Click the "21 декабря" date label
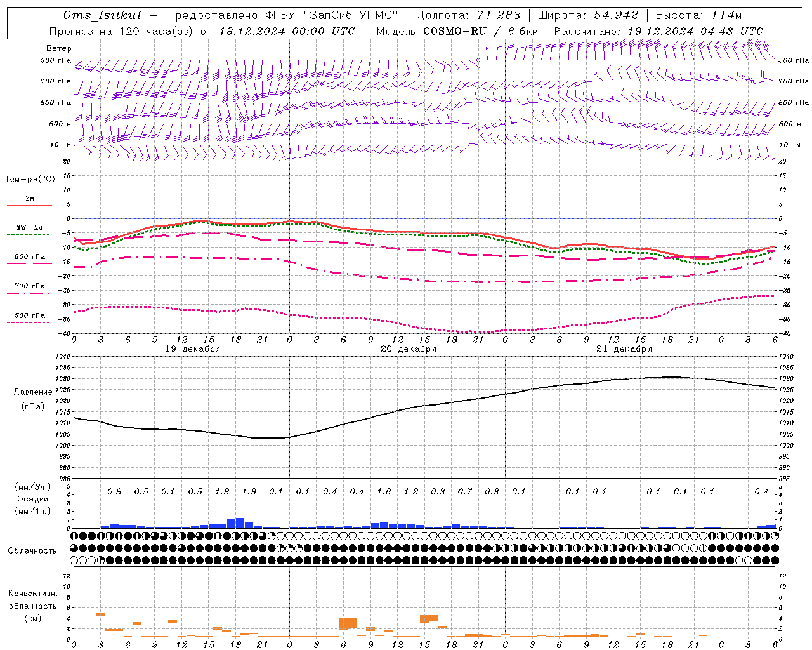The image size is (812, 650). 624,349
